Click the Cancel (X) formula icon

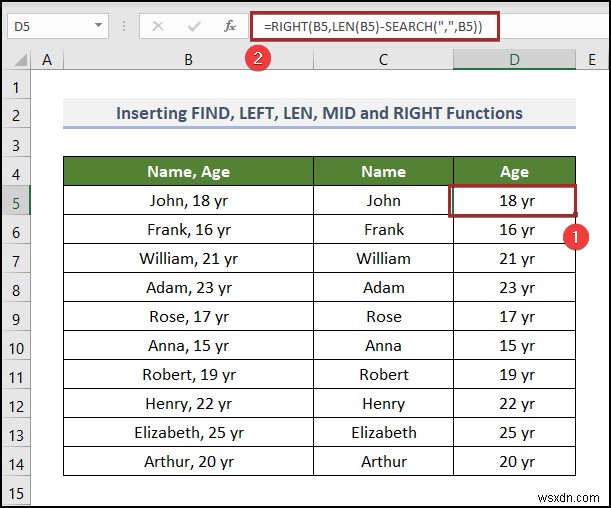point(158,26)
